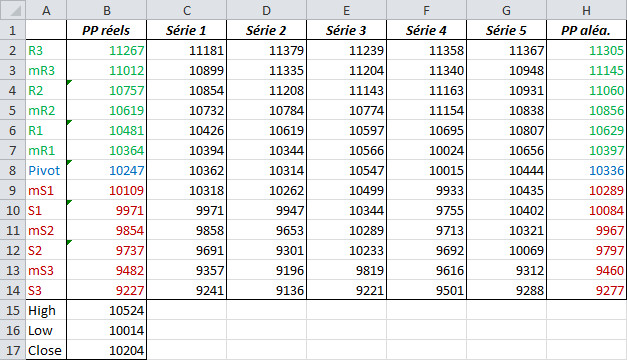
Task: Select row 8 header
Action: (13, 170)
